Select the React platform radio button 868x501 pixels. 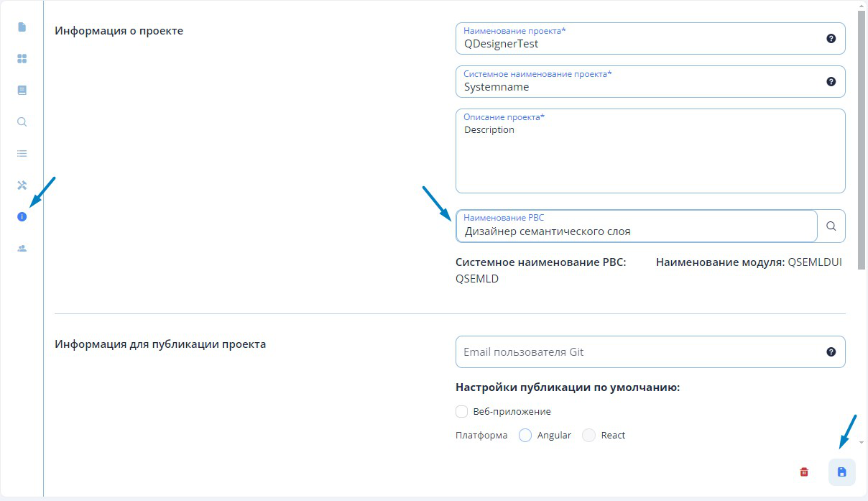pyautogui.click(x=588, y=436)
